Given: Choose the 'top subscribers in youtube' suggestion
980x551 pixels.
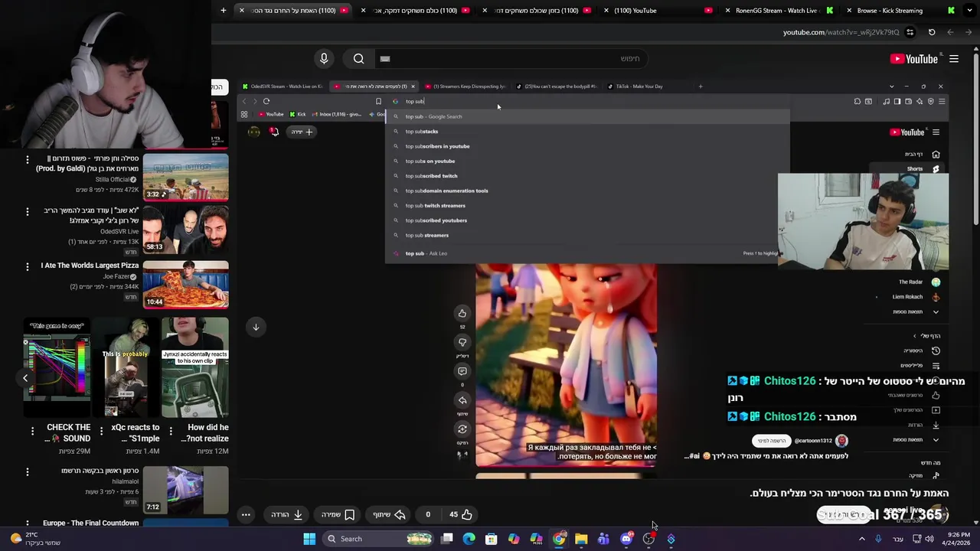Looking at the screenshot, I should [587, 146].
